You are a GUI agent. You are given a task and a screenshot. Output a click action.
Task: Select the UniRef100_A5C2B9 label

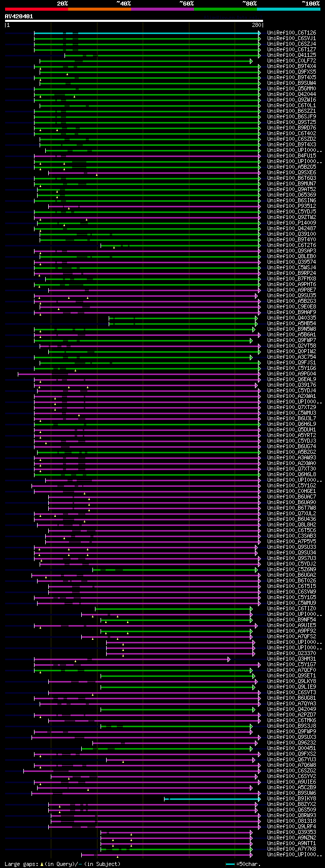291,788
